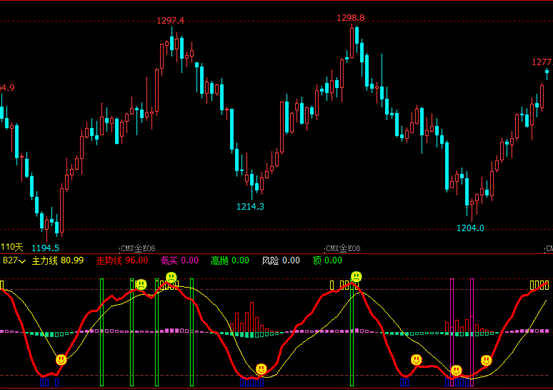Click the first CMX金E08 contract marker on timeline

(x=138, y=249)
